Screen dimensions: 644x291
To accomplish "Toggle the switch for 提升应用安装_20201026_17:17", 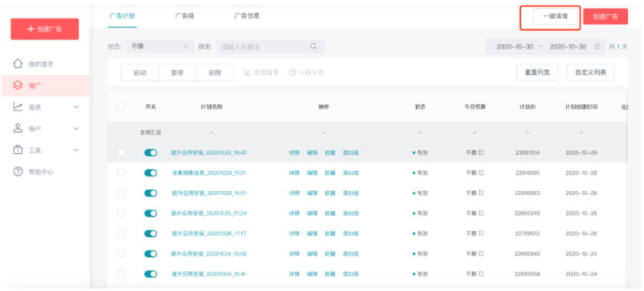I will 151,233.
